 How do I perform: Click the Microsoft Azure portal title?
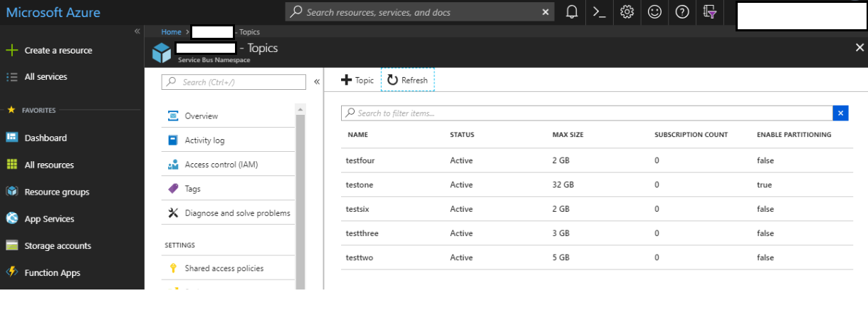click(53, 12)
